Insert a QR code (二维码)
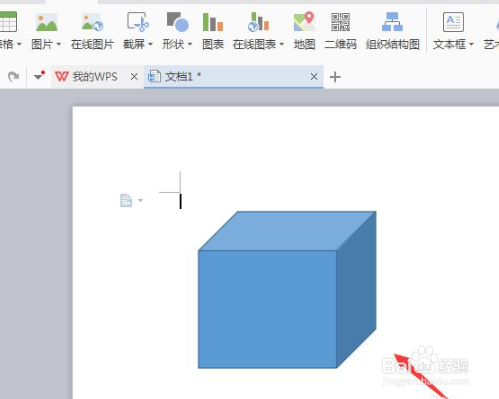Screen dimensions: 499x399 click(x=340, y=31)
